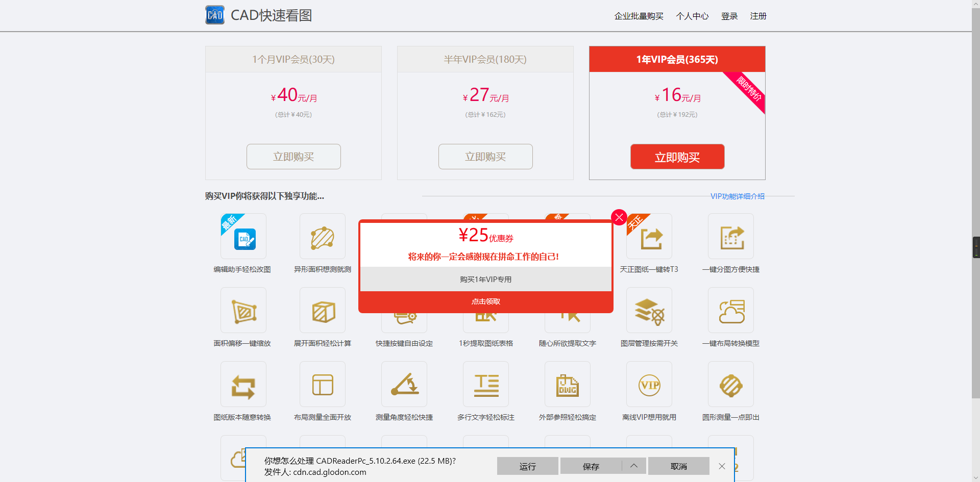This screenshot has height=482, width=980.
Task: Dismiss the download notification bar
Action: (722, 466)
